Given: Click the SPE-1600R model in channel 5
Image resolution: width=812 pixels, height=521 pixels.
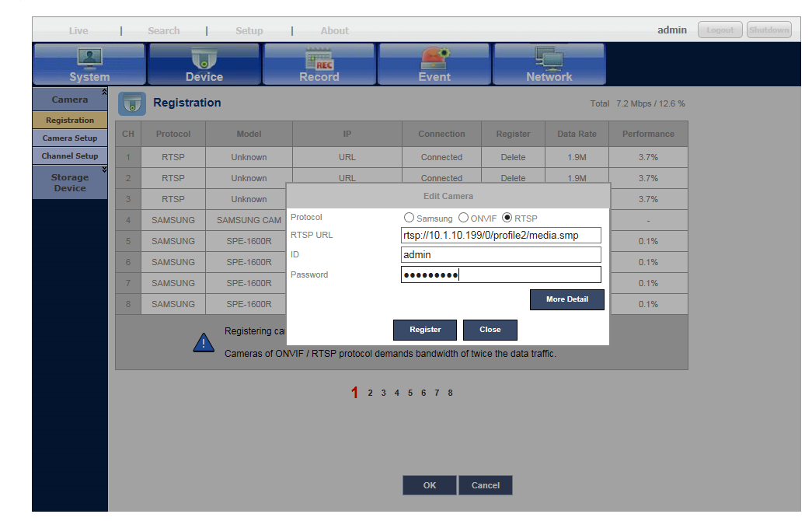Looking at the screenshot, I should [x=249, y=241].
